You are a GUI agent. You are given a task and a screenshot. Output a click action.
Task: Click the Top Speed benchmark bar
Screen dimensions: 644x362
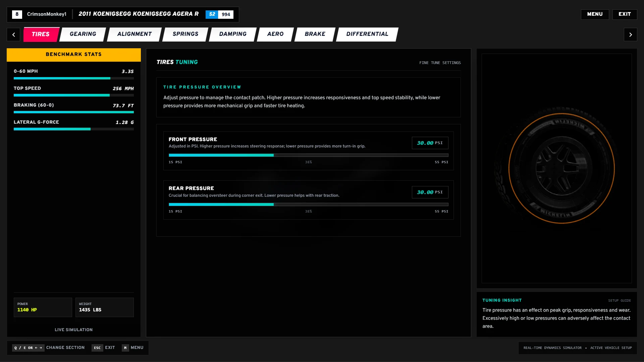(x=74, y=95)
